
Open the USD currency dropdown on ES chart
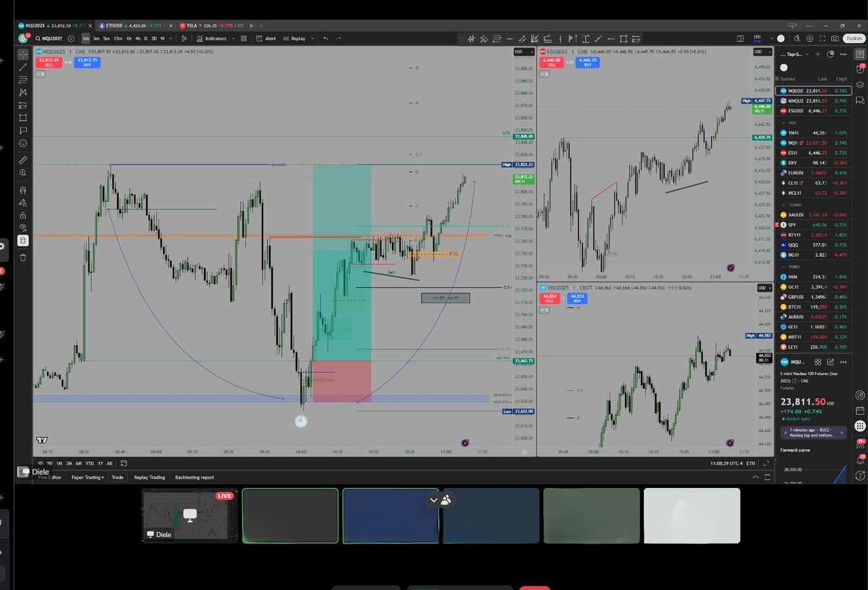coord(762,51)
